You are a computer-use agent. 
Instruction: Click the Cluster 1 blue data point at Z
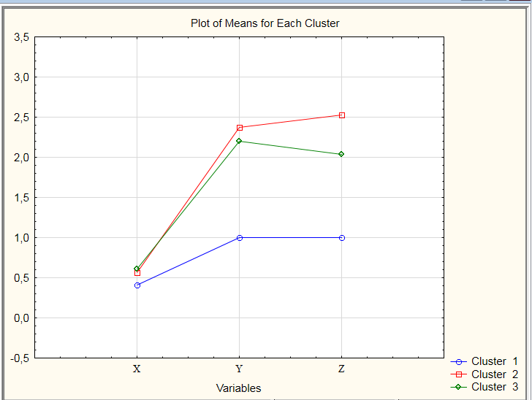pos(342,238)
